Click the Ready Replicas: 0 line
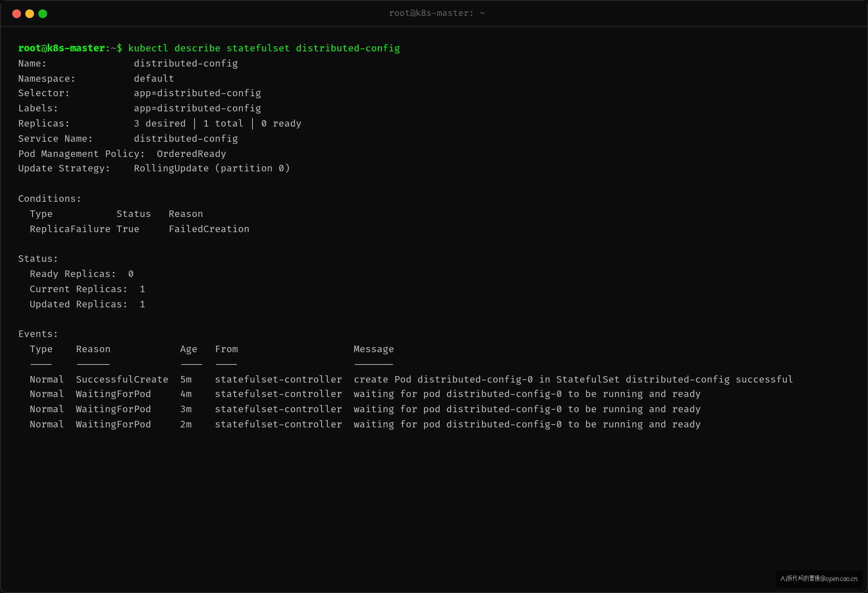 (x=81, y=274)
